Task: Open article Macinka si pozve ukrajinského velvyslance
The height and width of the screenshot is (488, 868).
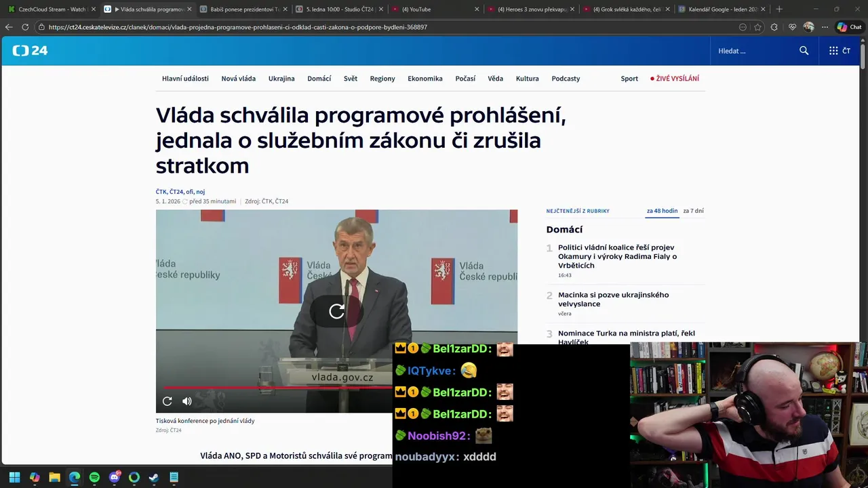Action: click(613, 299)
